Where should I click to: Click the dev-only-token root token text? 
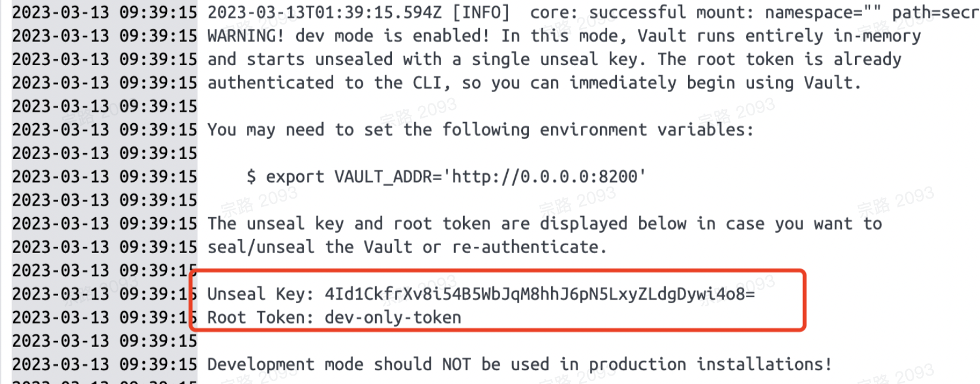[x=393, y=318]
